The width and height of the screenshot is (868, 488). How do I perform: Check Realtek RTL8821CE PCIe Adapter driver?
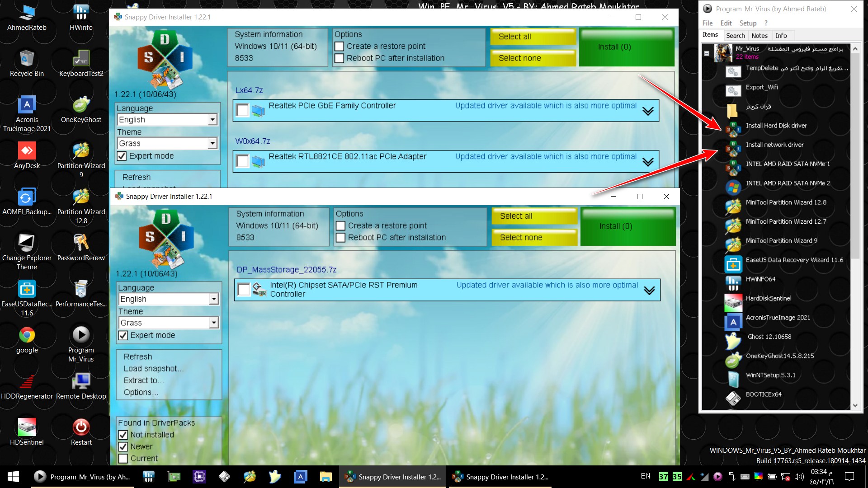coord(243,161)
